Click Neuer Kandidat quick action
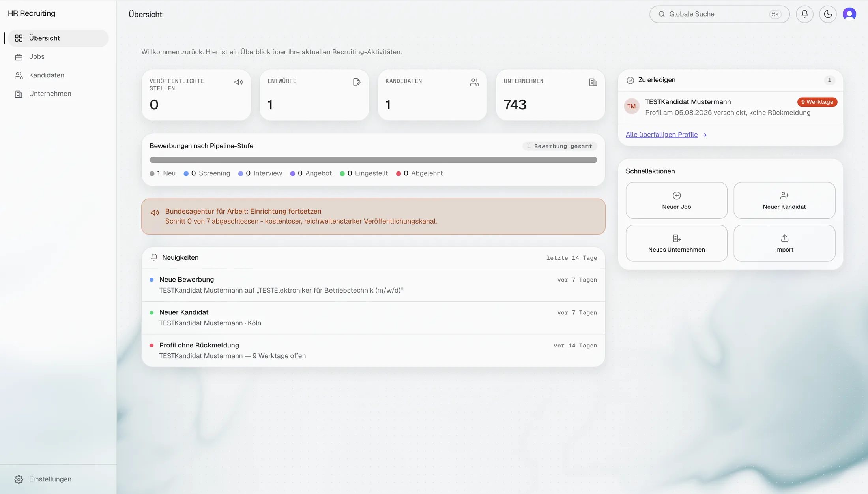Image resolution: width=868 pixels, height=494 pixels. pyautogui.click(x=784, y=200)
